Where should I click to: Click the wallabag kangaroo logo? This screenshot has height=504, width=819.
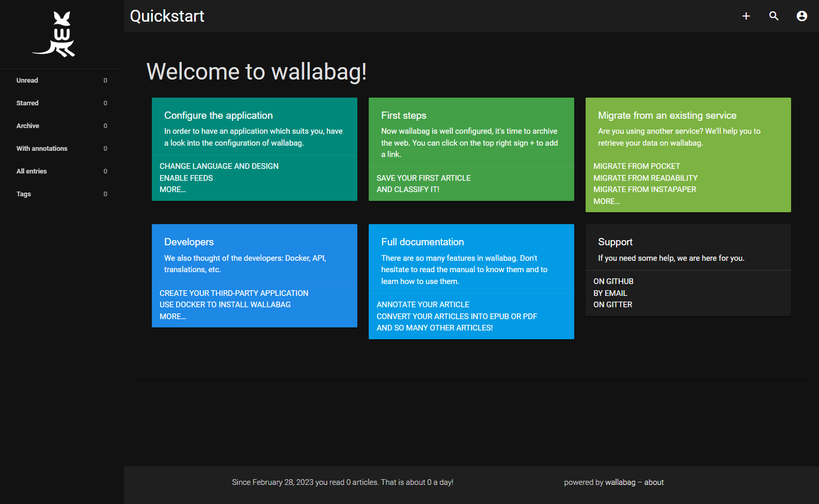[x=54, y=34]
